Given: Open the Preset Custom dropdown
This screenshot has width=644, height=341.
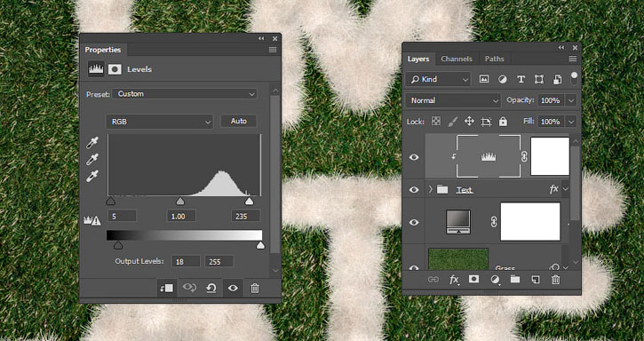Looking at the screenshot, I should [x=185, y=94].
